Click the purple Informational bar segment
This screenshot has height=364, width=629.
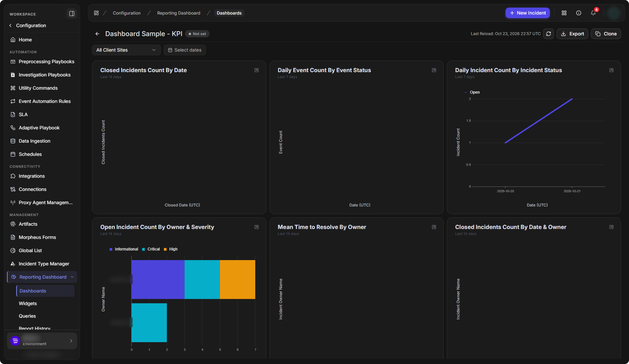tap(158, 280)
